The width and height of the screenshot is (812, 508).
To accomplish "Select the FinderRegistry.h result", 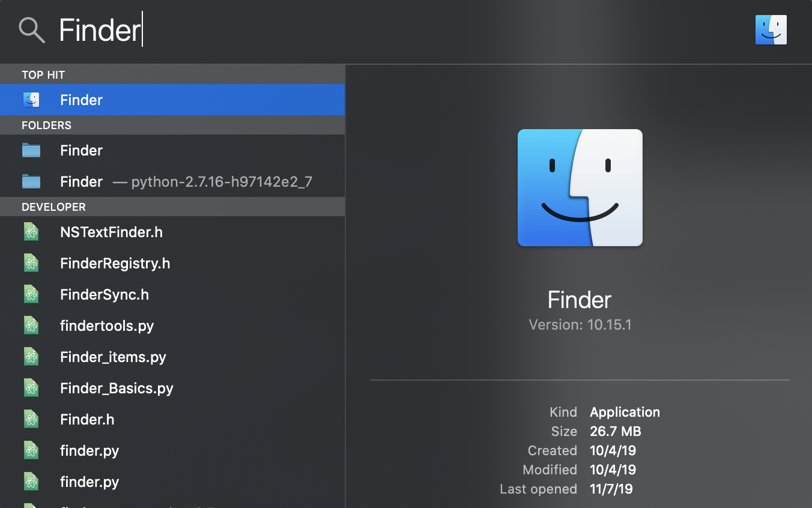I will [172, 263].
